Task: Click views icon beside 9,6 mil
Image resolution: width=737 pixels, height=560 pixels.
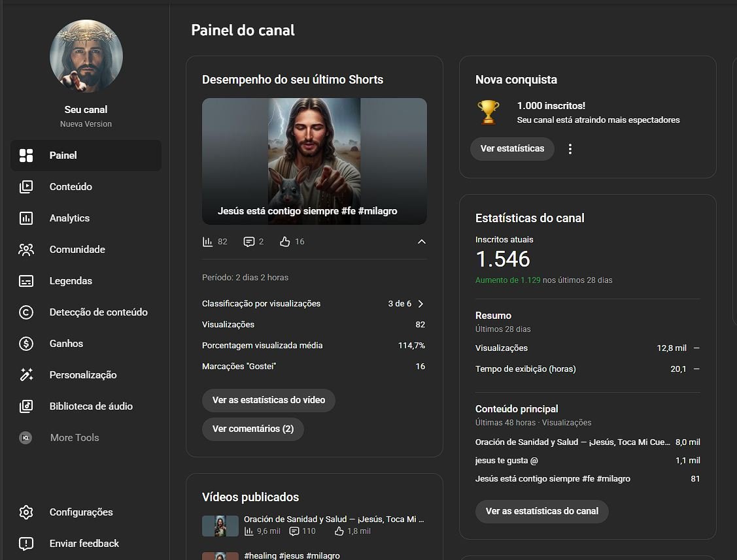Action: pos(249,531)
